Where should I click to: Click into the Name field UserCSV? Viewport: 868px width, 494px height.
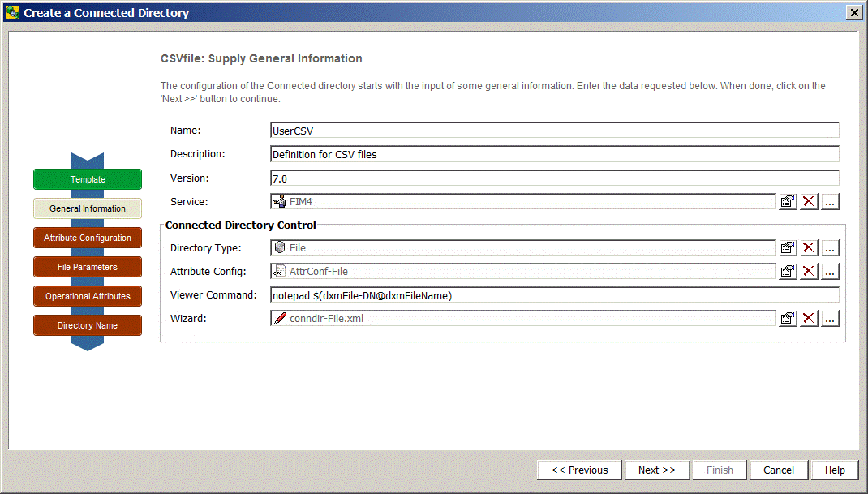point(554,131)
